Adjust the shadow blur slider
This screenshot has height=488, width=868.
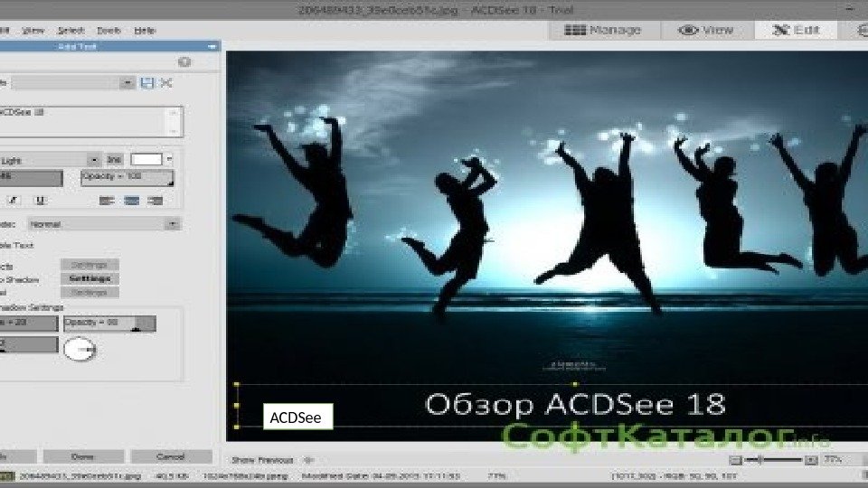pos(29,344)
